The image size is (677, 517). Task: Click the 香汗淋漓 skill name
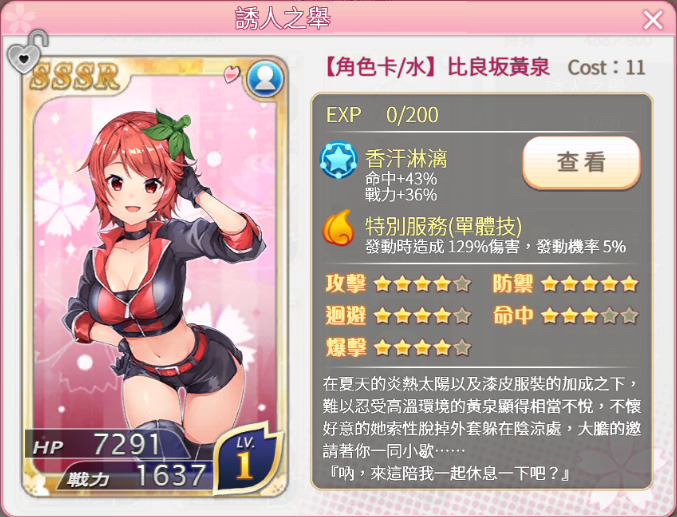coord(406,159)
